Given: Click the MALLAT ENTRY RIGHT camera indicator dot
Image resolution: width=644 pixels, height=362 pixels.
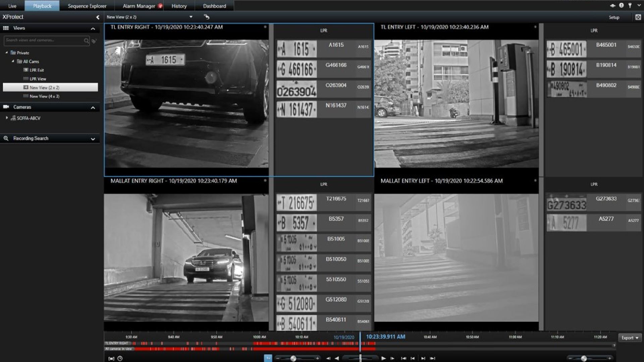Looking at the screenshot, I should coord(265,181).
